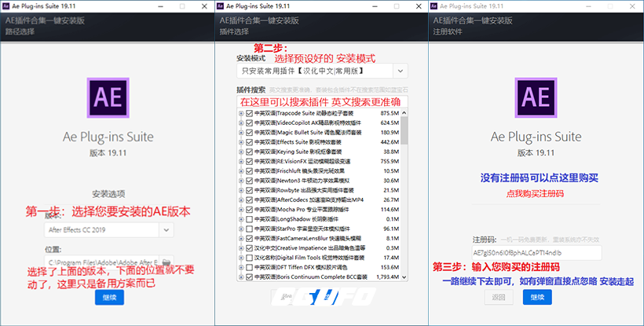Screen dimensions: 644x326
Task: Click the 114.6M size value
Action: 390,210
